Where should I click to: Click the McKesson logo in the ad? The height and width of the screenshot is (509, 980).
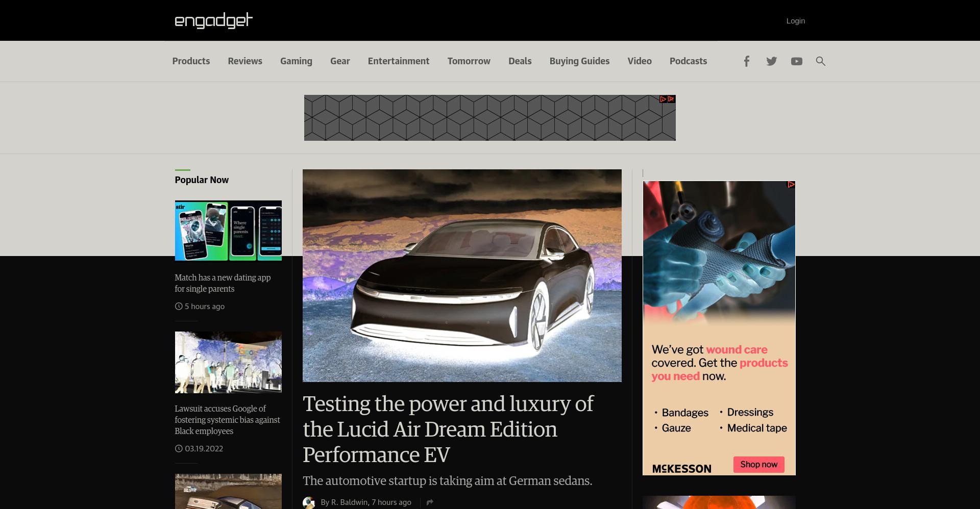(681, 469)
